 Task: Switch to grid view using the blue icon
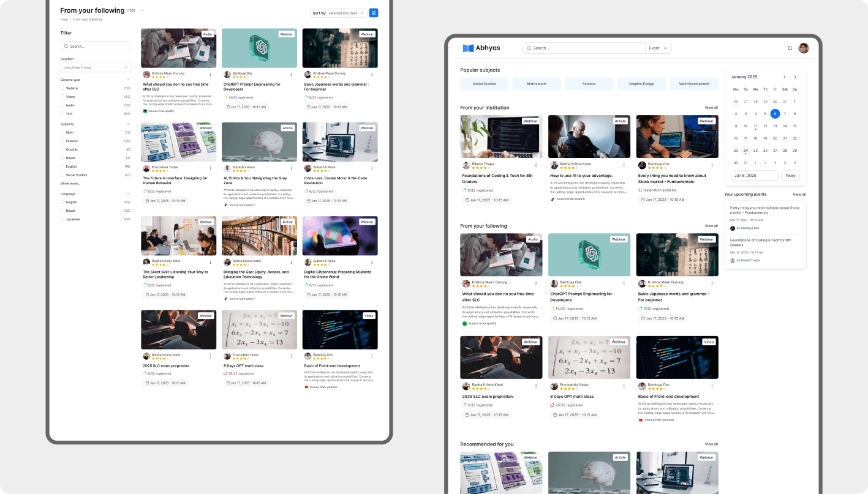point(374,13)
